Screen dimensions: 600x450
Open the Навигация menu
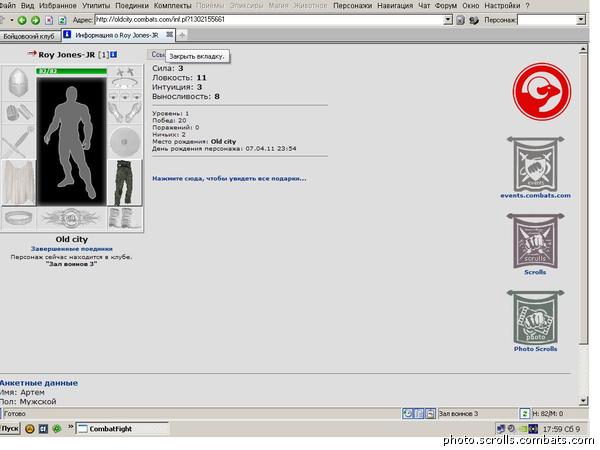click(395, 6)
